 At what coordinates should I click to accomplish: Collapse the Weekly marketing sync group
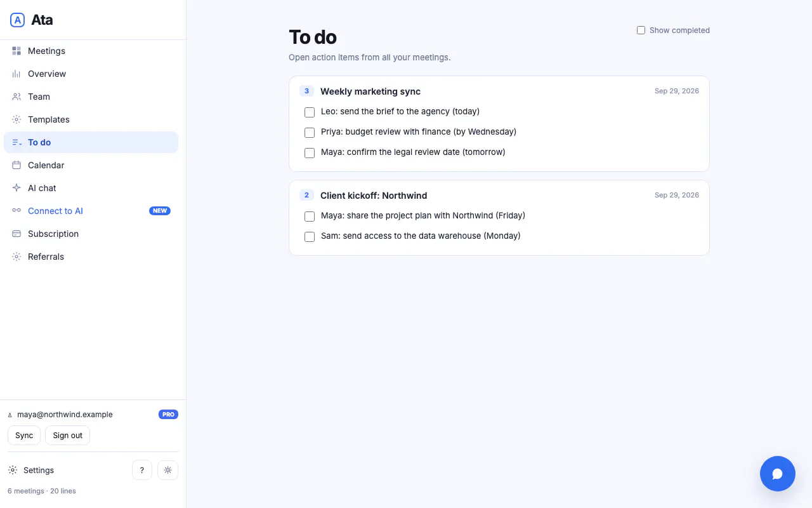pos(370,91)
